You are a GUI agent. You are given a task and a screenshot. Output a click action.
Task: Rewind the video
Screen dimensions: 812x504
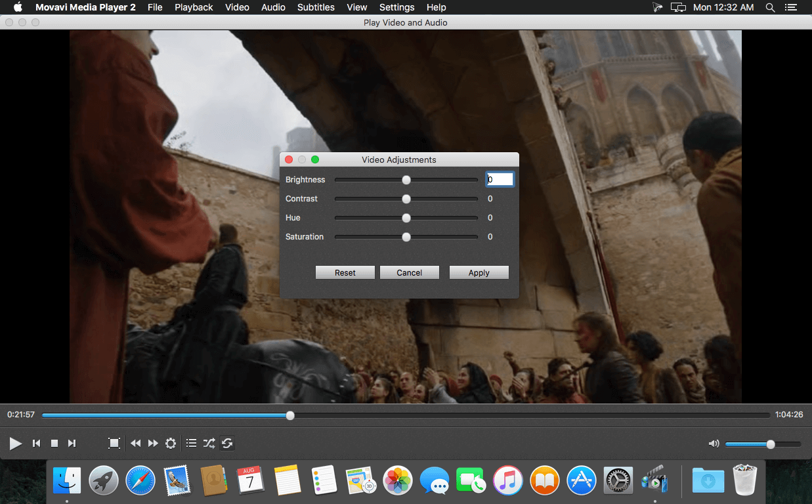coord(135,444)
